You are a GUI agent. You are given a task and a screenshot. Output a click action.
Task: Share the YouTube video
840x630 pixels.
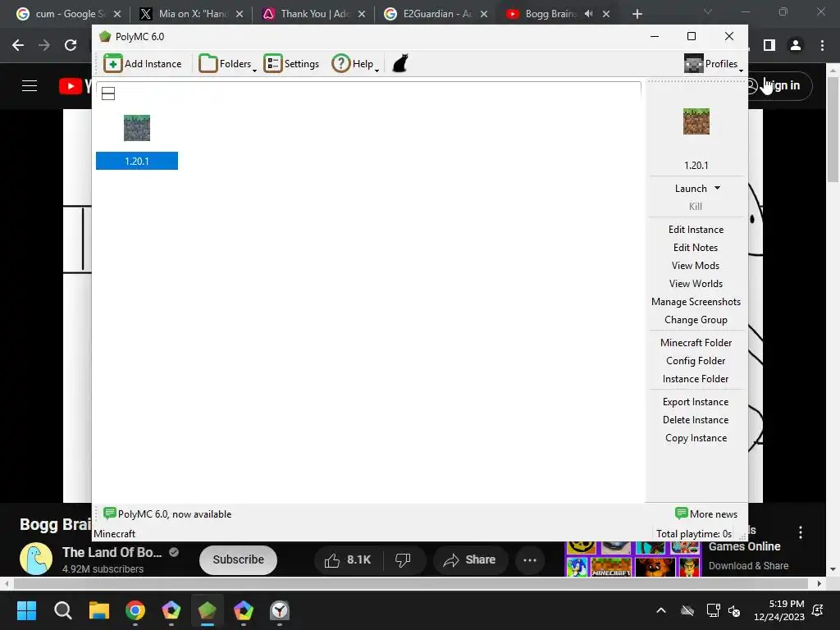[469, 559]
